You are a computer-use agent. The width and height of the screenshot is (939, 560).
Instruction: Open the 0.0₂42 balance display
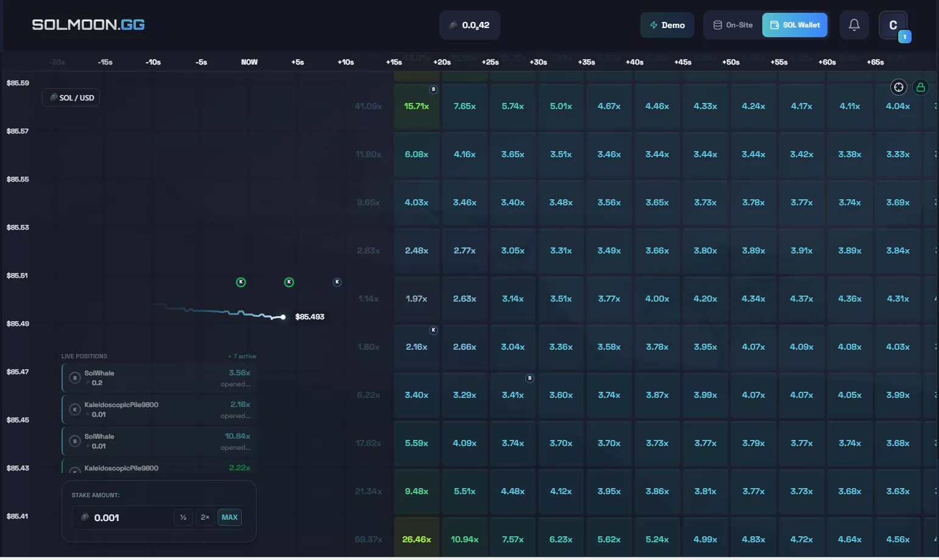point(469,25)
